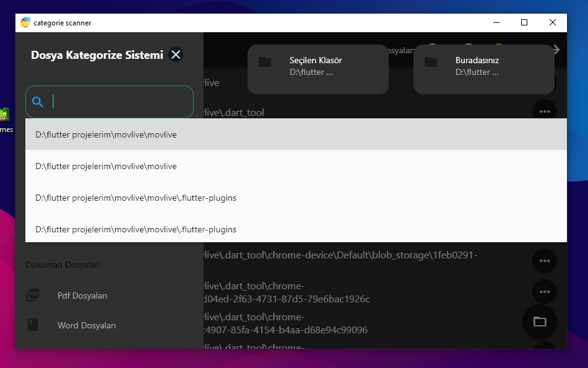The image size is (588, 368).
Task: Click the PDF icon in sidebar
Action: tap(33, 295)
